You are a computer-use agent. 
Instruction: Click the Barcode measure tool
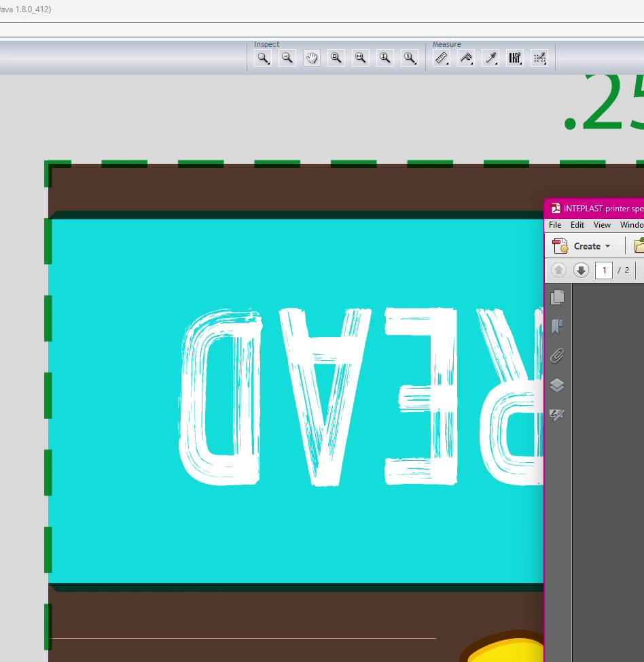coord(515,58)
